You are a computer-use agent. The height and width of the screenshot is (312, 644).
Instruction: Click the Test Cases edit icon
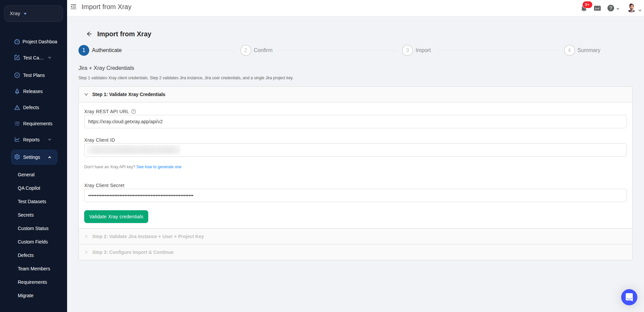(17, 58)
